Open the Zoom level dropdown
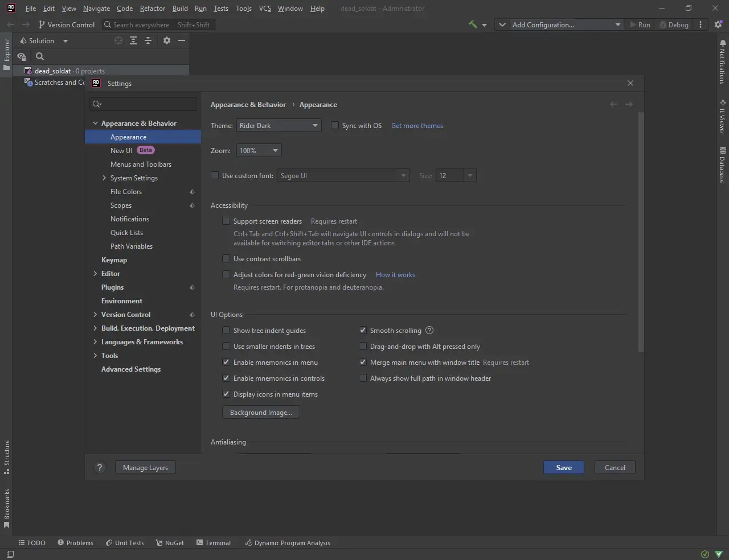 click(259, 151)
